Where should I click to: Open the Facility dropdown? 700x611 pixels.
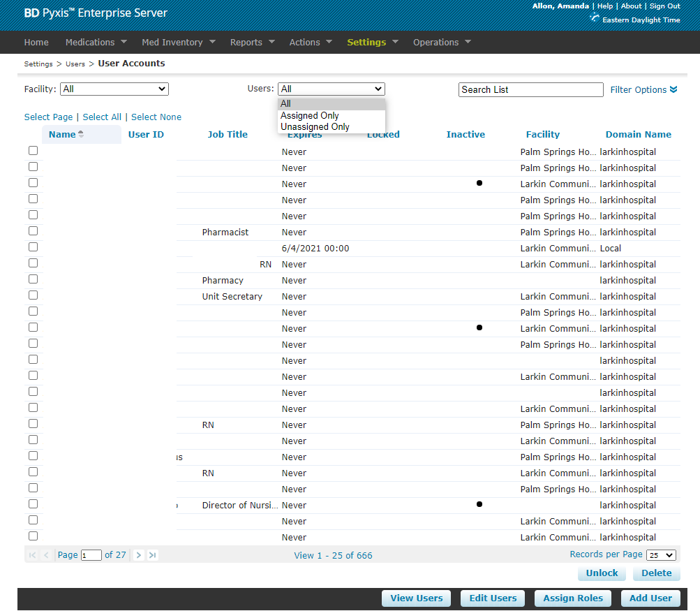pyautogui.click(x=114, y=89)
